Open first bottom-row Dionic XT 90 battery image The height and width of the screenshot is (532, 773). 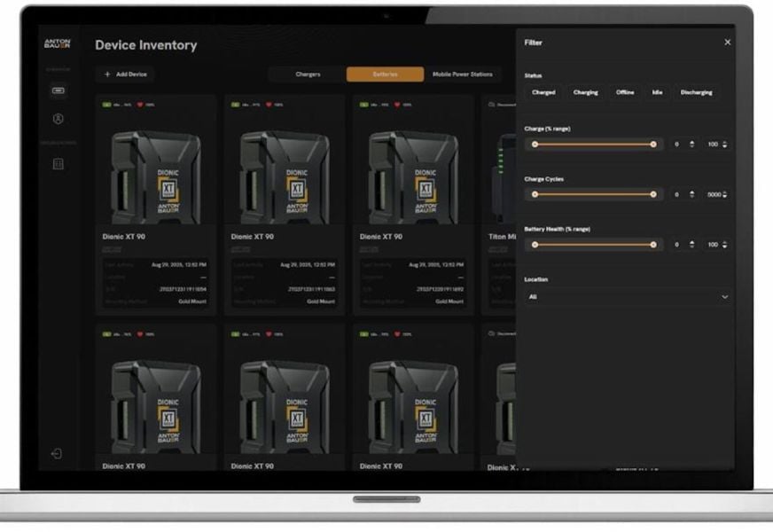[x=156, y=406]
